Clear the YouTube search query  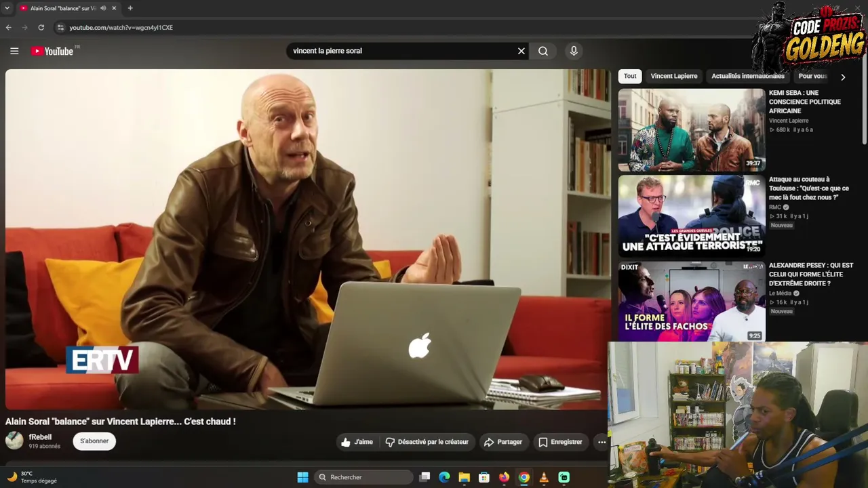[x=521, y=51]
